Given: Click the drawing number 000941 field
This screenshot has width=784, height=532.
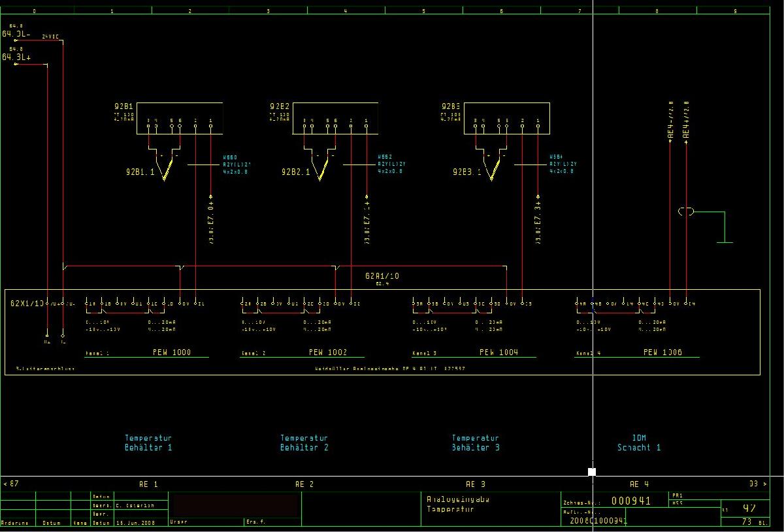Looking at the screenshot, I should coord(630,501).
